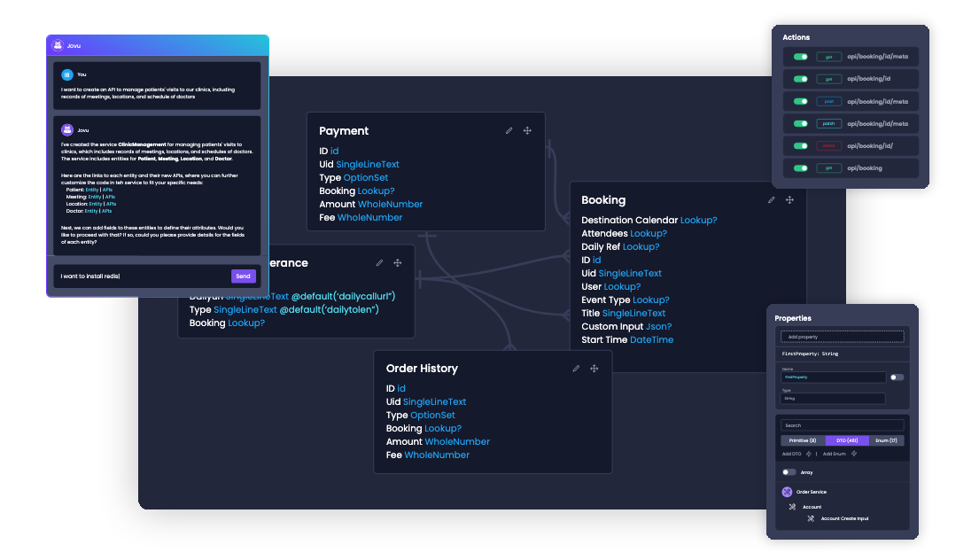
Task: Disable the first get api/booking/id/meta action
Action: (800, 57)
